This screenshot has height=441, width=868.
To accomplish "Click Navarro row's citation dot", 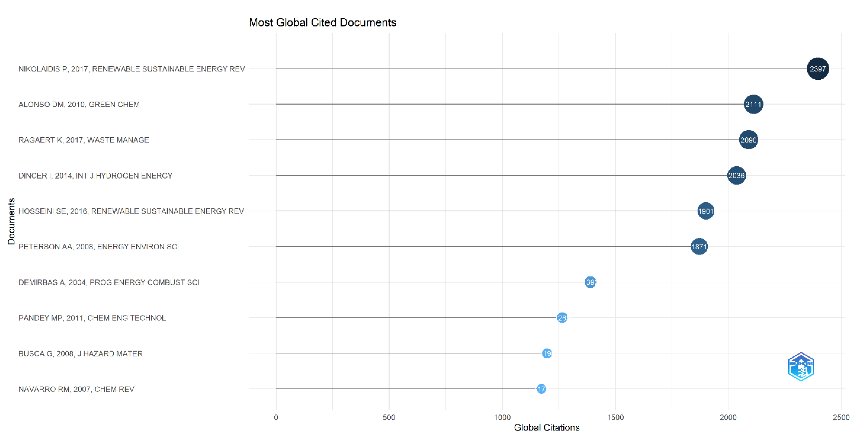I will point(541,389).
